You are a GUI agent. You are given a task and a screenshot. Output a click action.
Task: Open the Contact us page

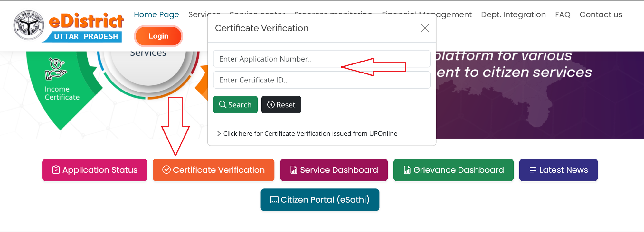(x=601, y=15)
